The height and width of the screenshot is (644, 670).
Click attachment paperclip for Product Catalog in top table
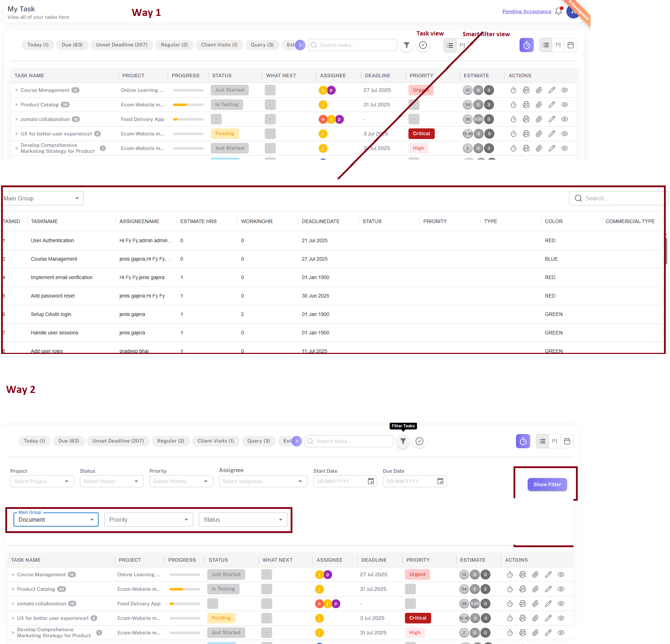539,105
